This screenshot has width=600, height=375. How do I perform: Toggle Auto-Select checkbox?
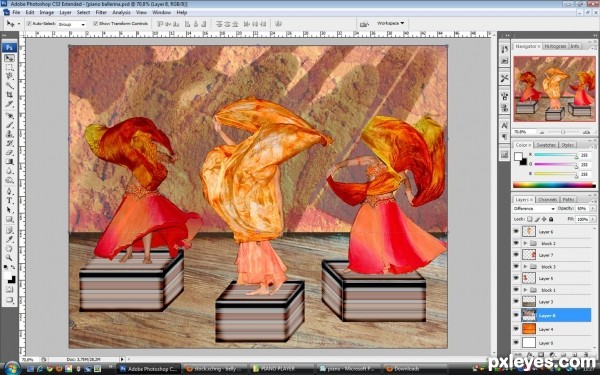click(x=29, y=24)
